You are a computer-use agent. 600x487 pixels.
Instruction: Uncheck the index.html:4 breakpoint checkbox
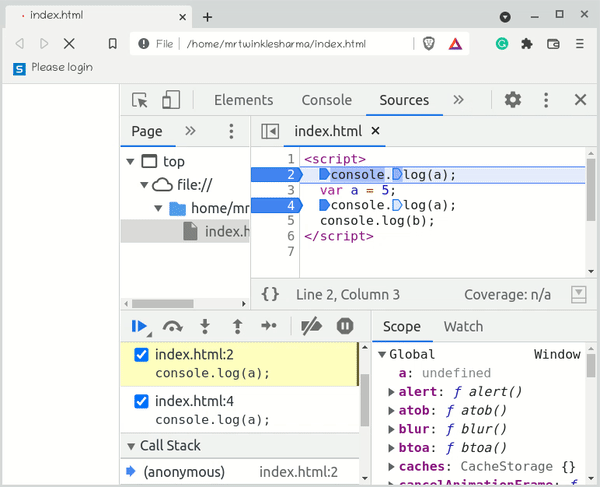141,401
